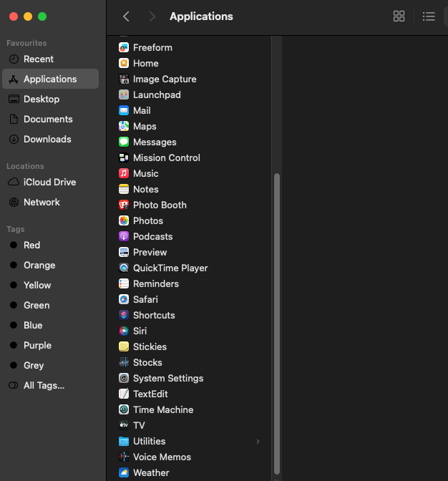Screen dimensions: 448x481
Task: Click the Photos app icon
Action: coord(124,221)
